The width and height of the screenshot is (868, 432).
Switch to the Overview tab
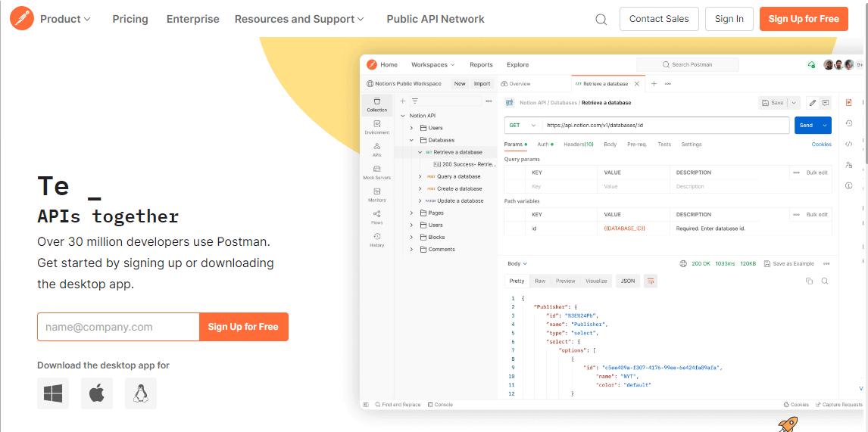pyautogui.click(x=515, y=84)
